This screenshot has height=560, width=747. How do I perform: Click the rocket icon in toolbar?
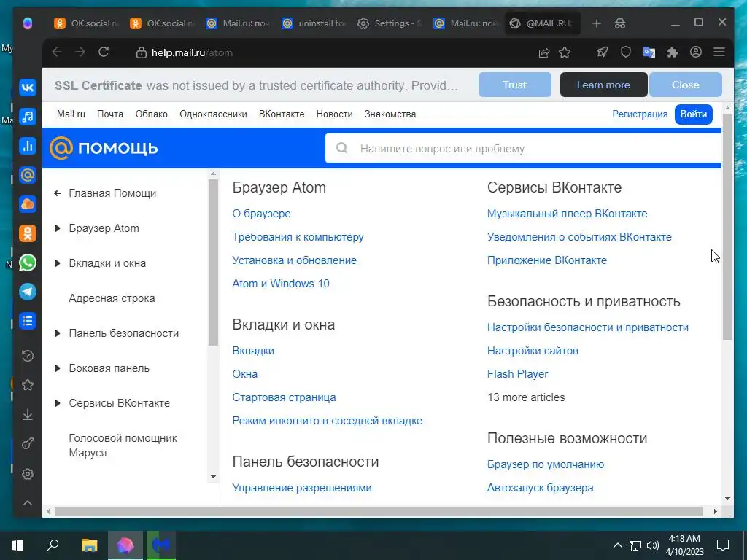click(x=602, y=52)
